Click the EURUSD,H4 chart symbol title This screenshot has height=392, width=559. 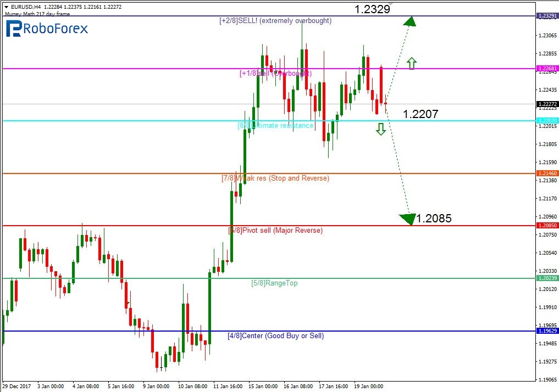pos(26,7)
